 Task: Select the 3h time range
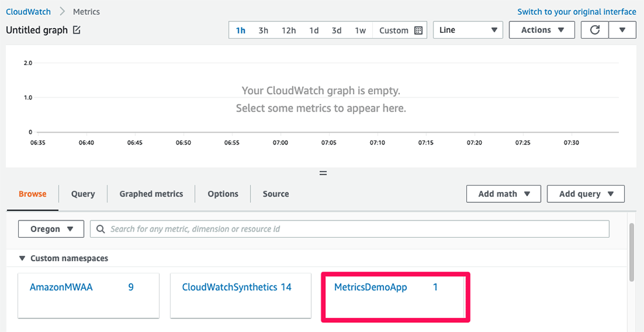pyautogui.click(x=263, y=30)
